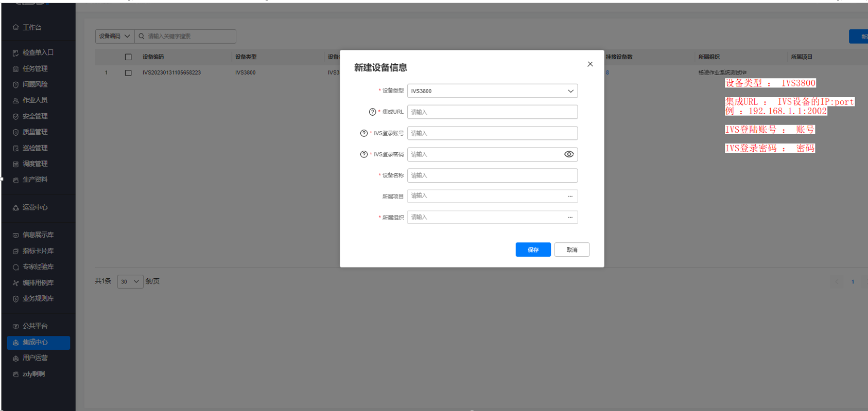Click the search magnifier icon

coord(142,37)
